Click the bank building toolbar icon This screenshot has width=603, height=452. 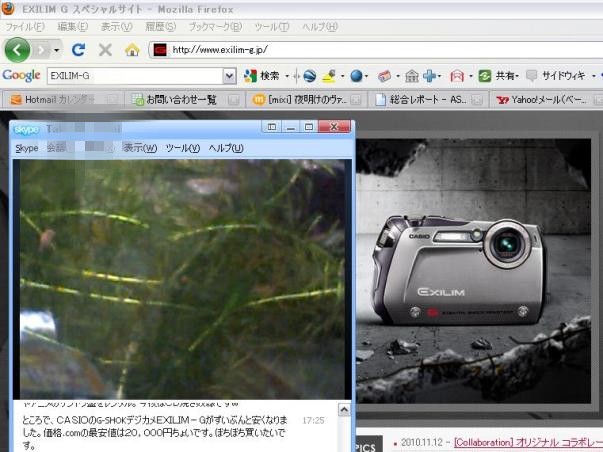pos(411,76)
